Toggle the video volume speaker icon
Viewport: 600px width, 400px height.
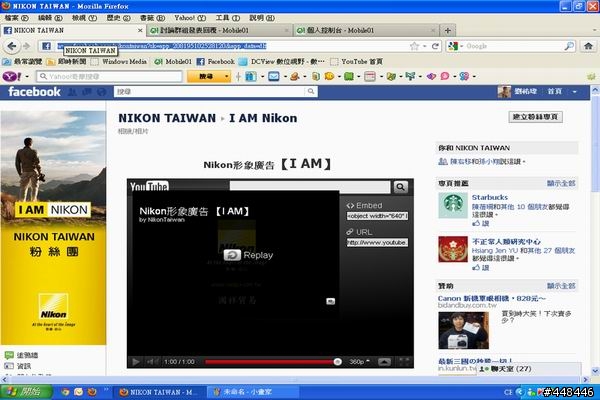pos(153,361)
